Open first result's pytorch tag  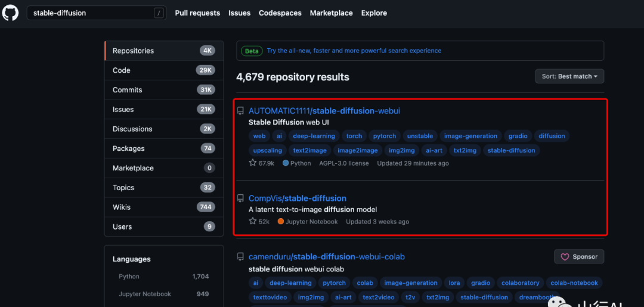click(x=385, y=137)
